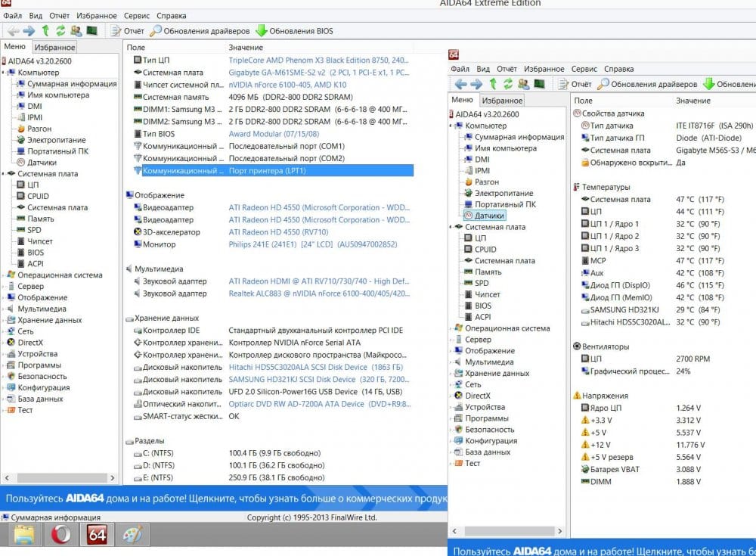Open Вид menu in left window
This screenshot has height=556, width=756.
click(36, 15)
